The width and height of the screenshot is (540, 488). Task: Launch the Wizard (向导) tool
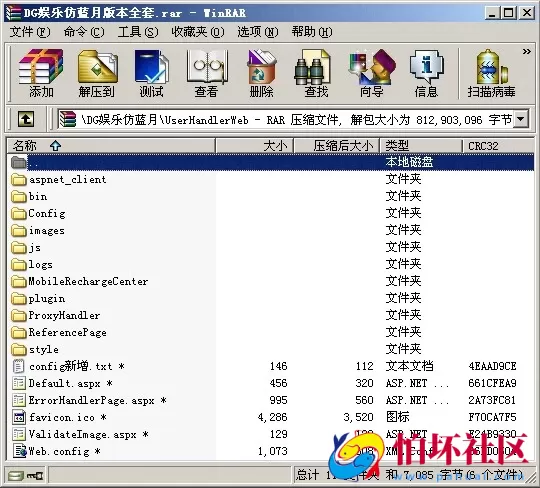(x=371, y=73)
